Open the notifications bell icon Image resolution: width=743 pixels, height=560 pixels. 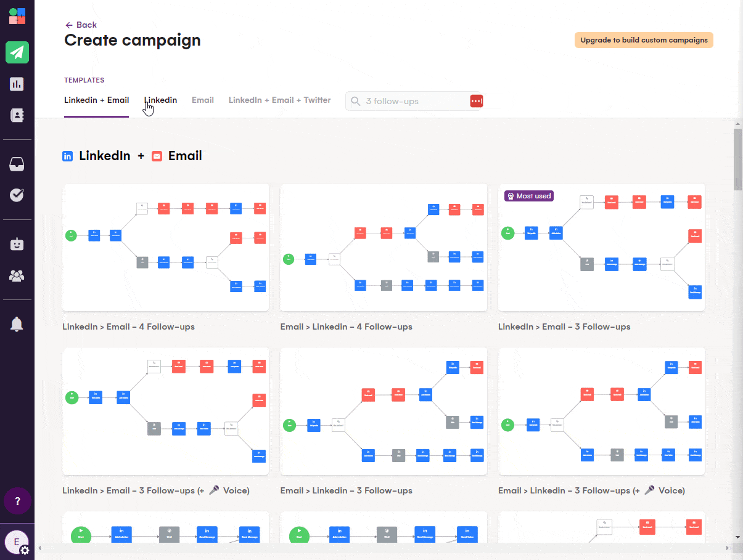(x=17, y=324)
